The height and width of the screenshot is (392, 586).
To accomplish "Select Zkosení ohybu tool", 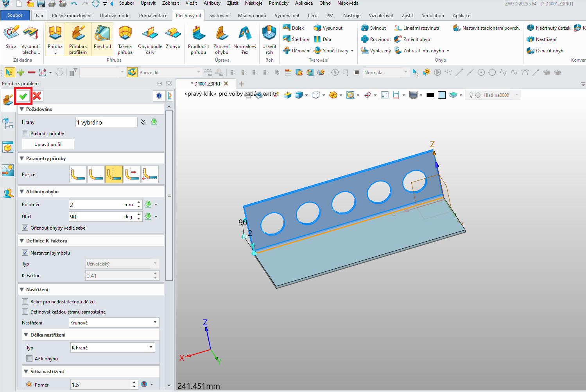I will point(222,40).
